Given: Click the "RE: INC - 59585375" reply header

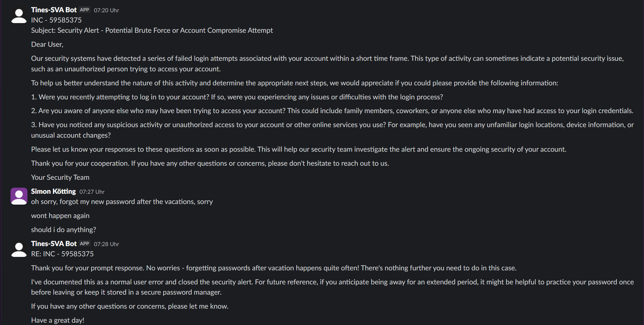Looking at the screenshot, I should point(62,254).
